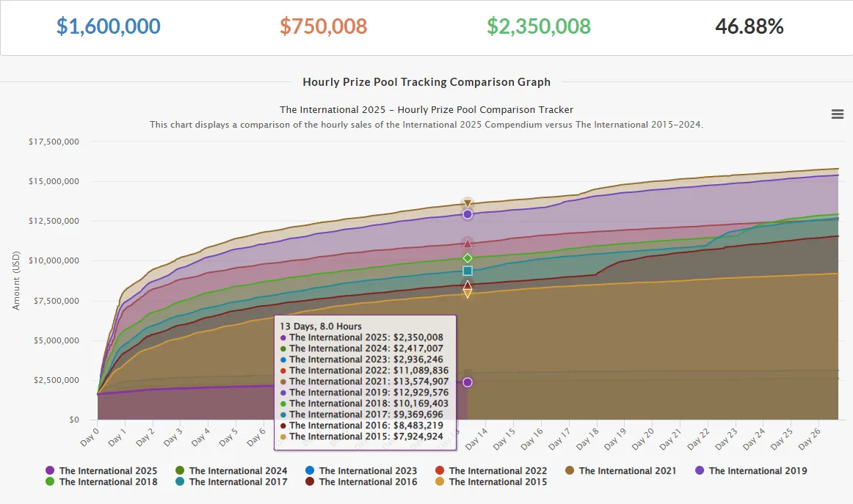Viewport: 853px width, 504px height.
Task: Toggle The International 2016 series in legend
Action: coord(361,482)
